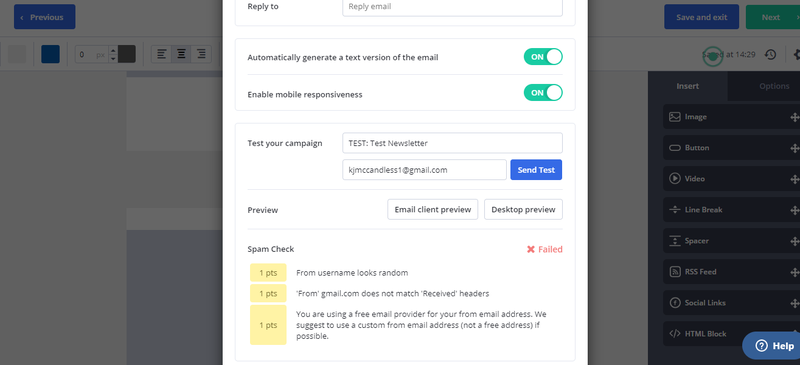Open version history clock icon
Screen dimensions: 800x365
pos(770,54)
